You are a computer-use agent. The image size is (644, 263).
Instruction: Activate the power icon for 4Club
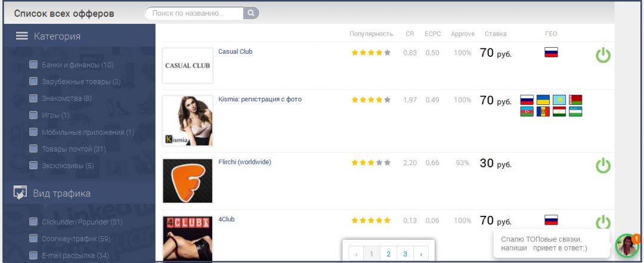(603, 222)
